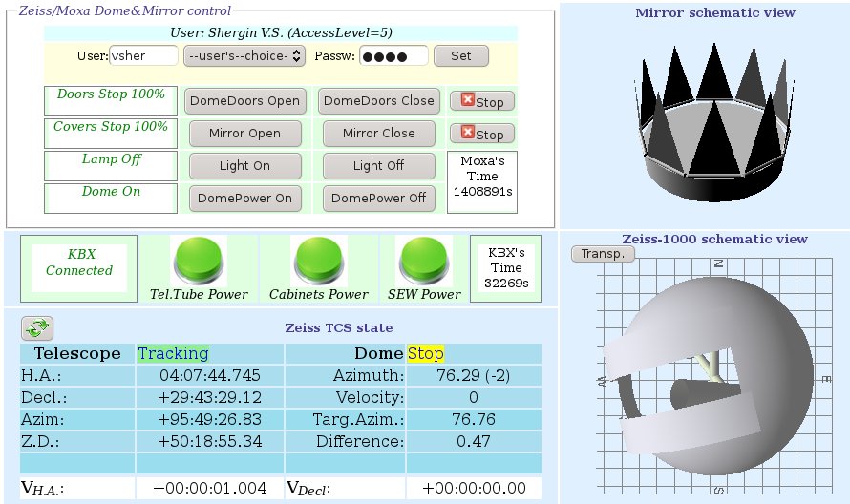850x504 pixels.
Task: Click DomeDoors Open button
Action: 245,101
